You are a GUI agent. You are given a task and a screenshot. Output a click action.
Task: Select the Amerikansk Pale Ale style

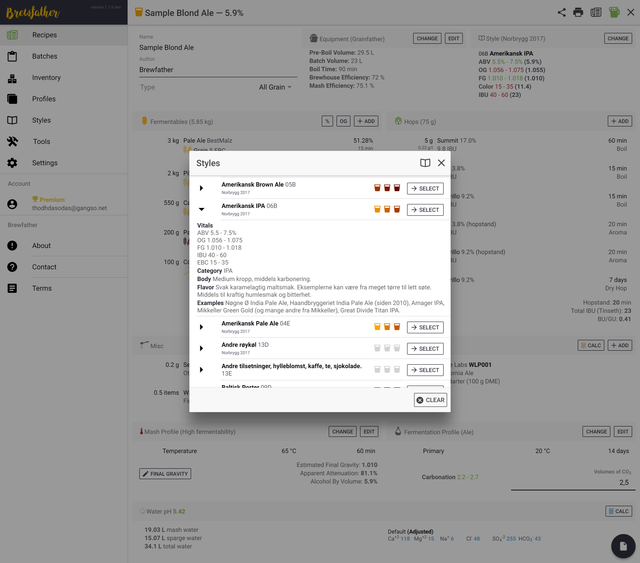pos(425,327)
